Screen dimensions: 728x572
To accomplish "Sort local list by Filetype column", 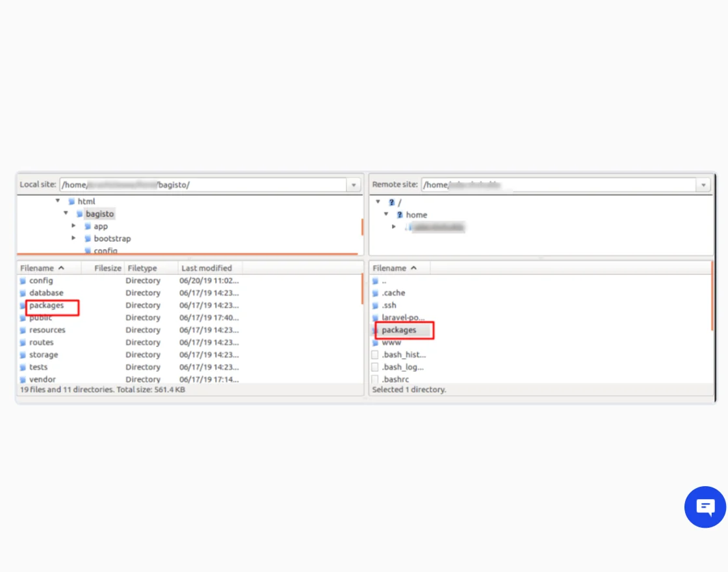I will pyautogui.click(x=151, y=268).
